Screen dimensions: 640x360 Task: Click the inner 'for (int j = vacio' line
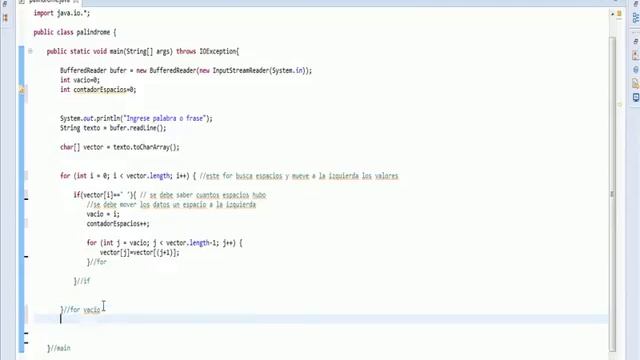coord(164,243)
